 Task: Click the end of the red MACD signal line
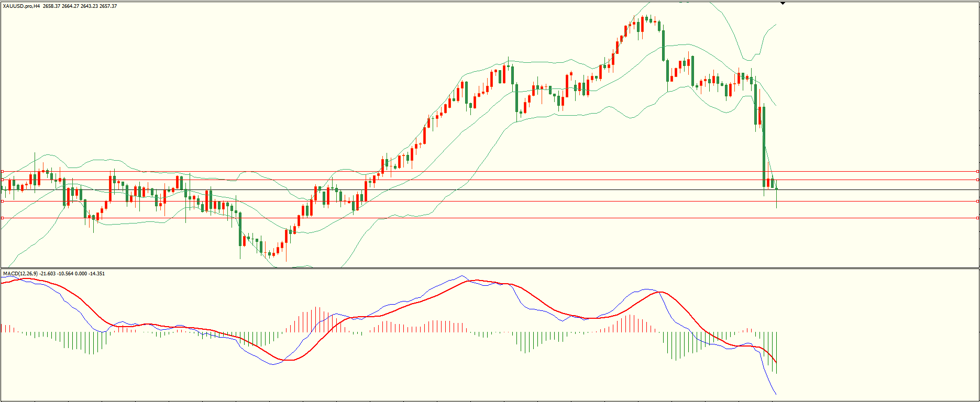click(776, 362)
